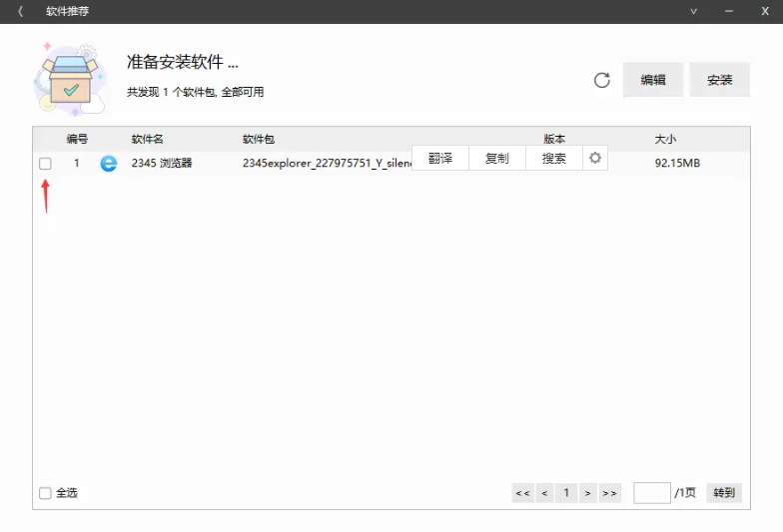Go to previous page with < button
The image size is (783, 532).
544,493
